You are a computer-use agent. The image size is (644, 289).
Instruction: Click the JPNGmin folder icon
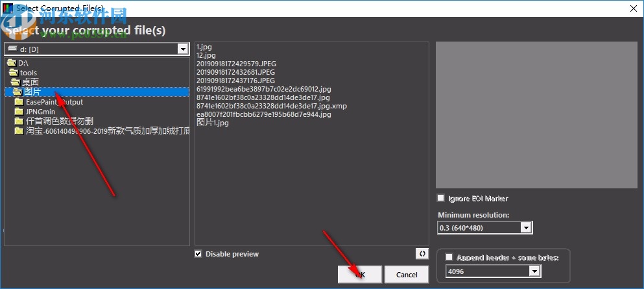19,112
